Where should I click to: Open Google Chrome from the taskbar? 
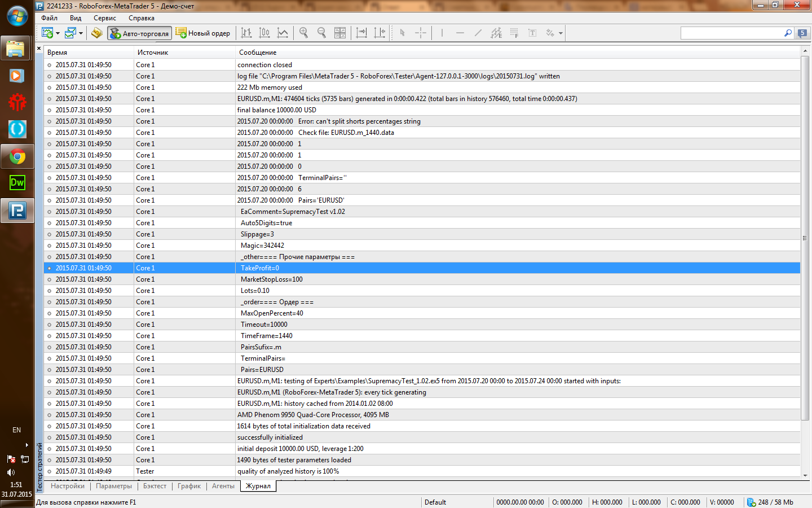click(17, 157)
